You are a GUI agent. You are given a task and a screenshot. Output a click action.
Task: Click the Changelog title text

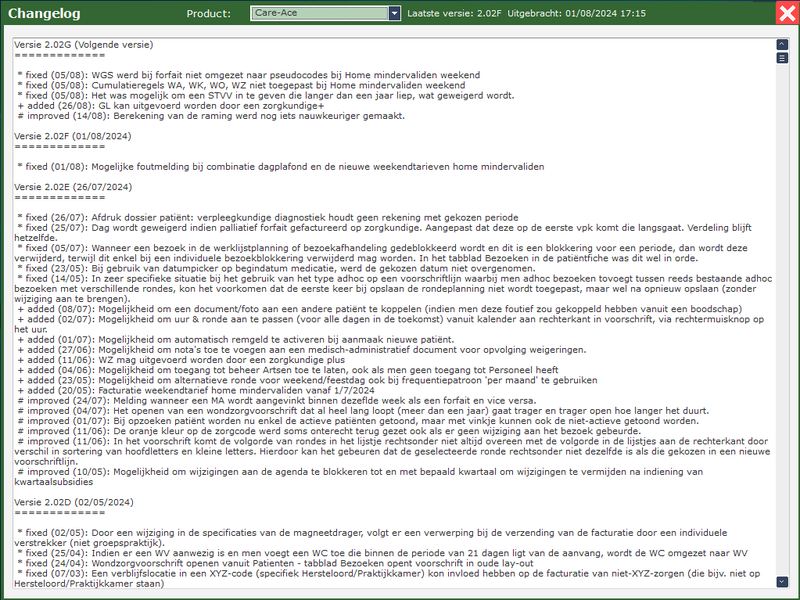tap(44, 14)
